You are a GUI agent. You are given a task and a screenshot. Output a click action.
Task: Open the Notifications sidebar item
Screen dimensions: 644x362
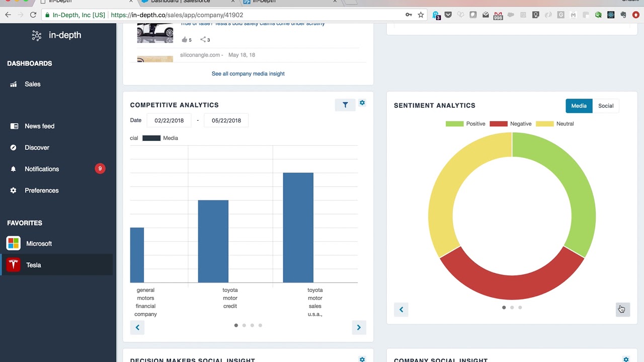tap(58, 169)
